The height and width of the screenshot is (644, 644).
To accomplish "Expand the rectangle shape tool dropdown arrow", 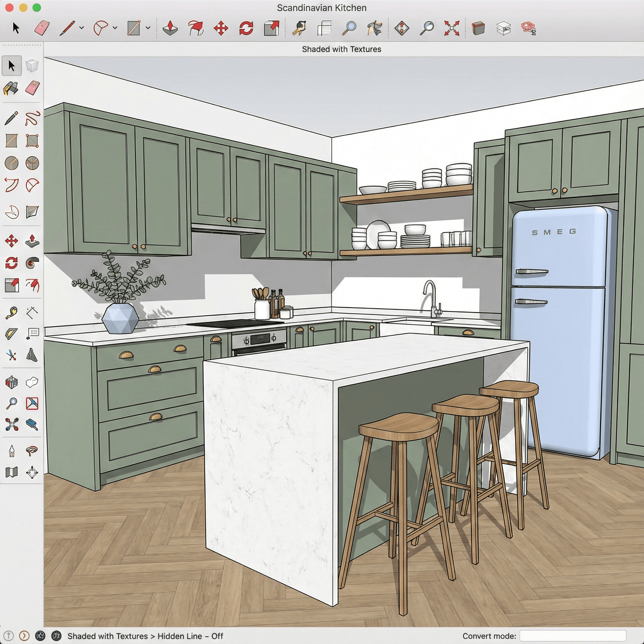I will click(148, 28).
